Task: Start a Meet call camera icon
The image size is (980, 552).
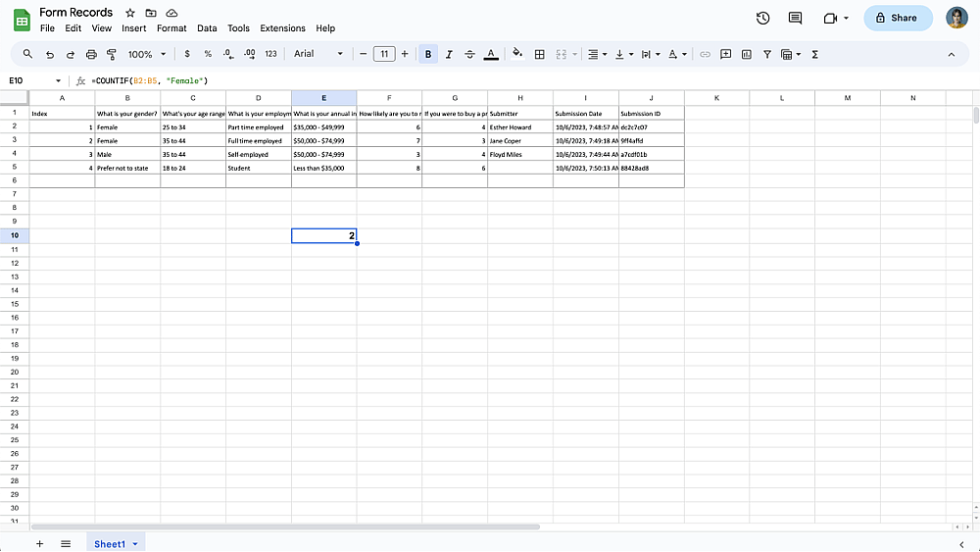Action: click(830, 18)
